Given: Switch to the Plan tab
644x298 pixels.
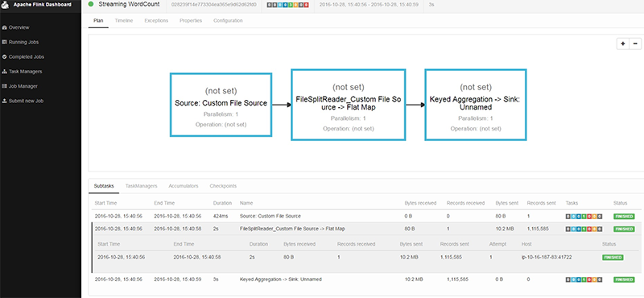Looking at the screenshot, I should [x=98, y=21].
